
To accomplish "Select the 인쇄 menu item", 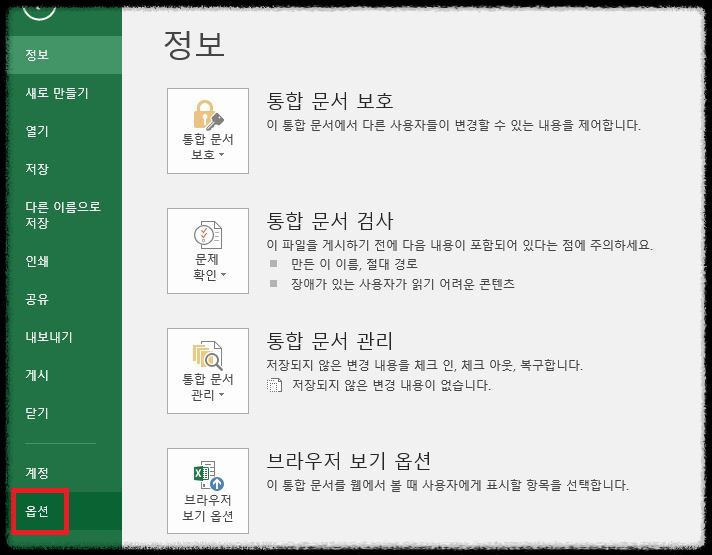I will [x=64, y=261].
